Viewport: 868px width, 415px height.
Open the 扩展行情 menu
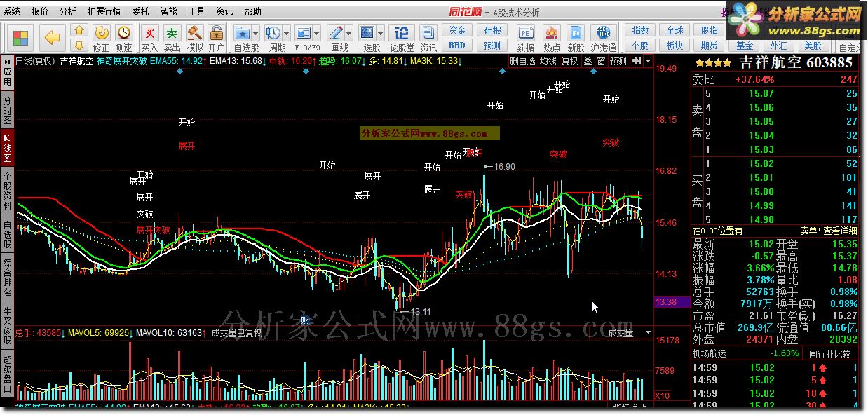coord(104,12)
